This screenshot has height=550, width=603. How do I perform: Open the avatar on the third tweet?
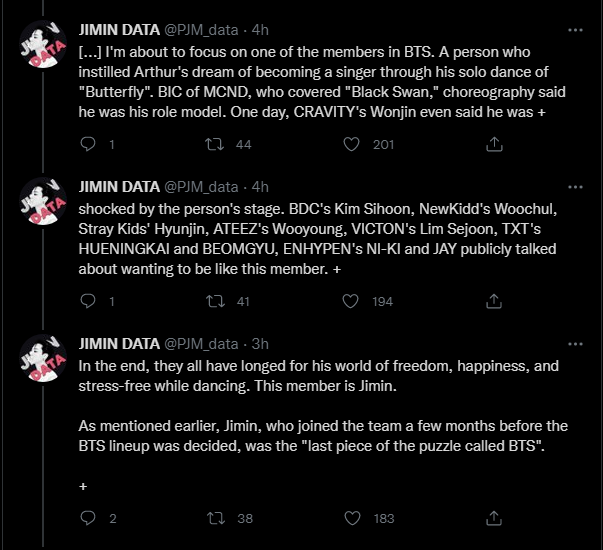click(x=43, y=358)
